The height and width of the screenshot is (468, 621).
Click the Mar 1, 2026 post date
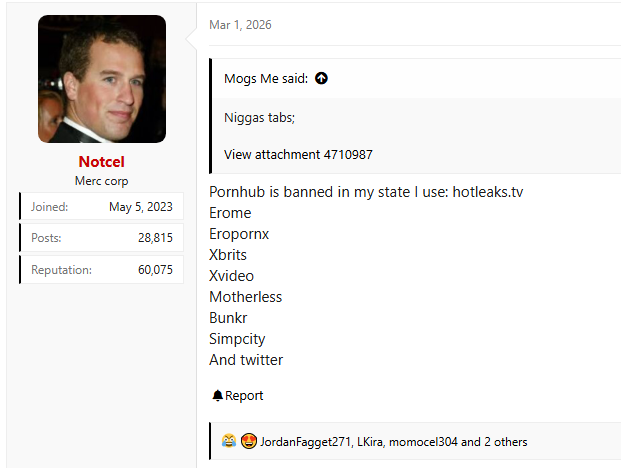tap(240, 25)
